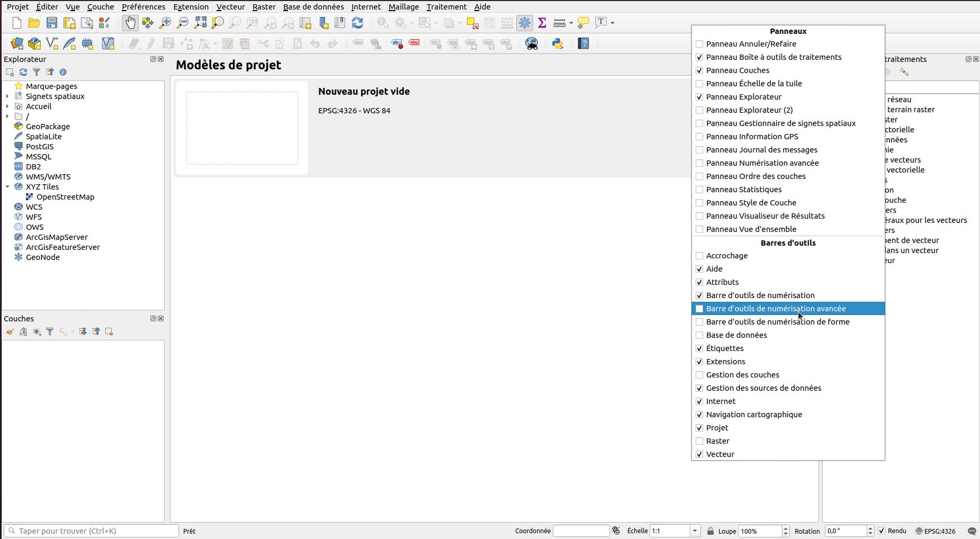980x539 pixels.
Task: Click the EPSG:4326 projection button
Action: pyautogui.click(x=935, y=531)
